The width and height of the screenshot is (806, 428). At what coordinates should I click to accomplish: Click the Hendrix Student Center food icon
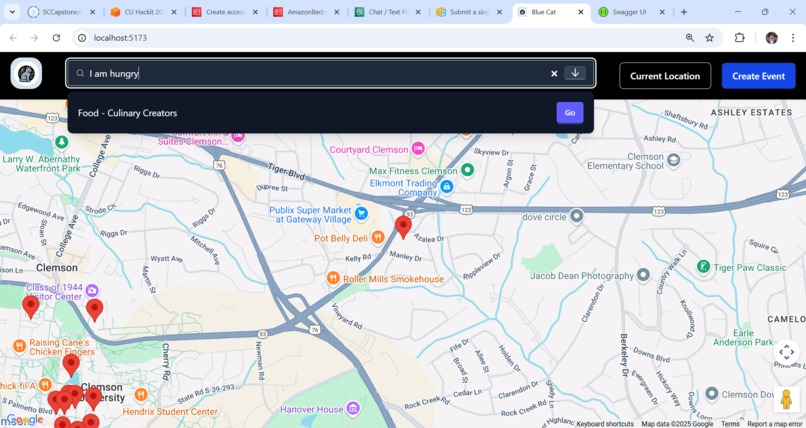[x=141, y=395]
